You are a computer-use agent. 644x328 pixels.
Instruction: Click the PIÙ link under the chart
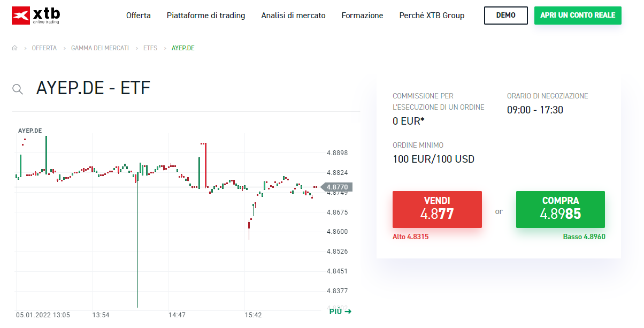coord(340,311)
